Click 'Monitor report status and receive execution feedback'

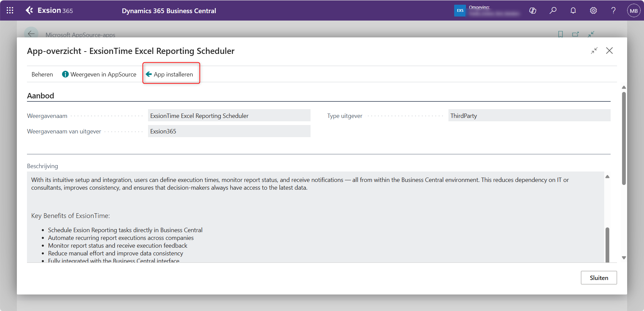pyautogui.click(x=118, y=246)
